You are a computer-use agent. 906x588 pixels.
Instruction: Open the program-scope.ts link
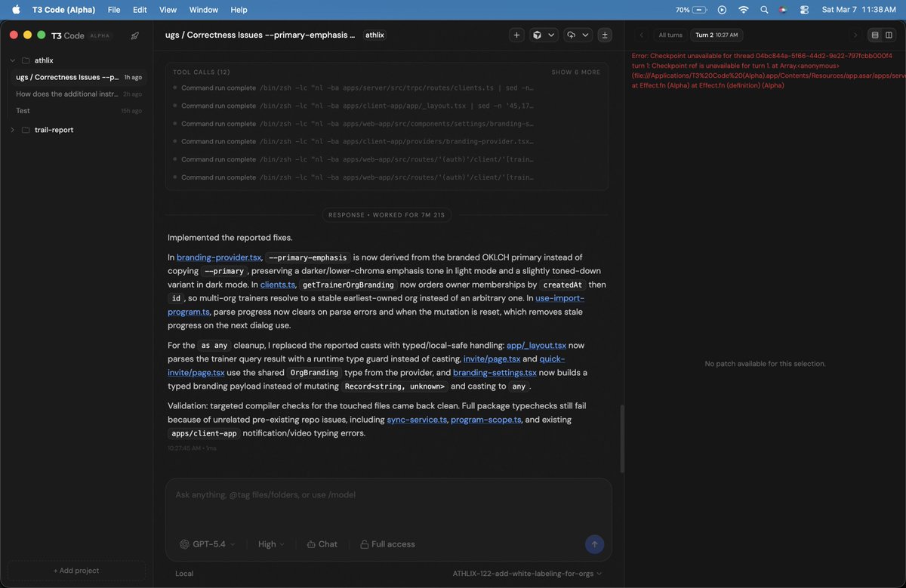pos(485,419)
